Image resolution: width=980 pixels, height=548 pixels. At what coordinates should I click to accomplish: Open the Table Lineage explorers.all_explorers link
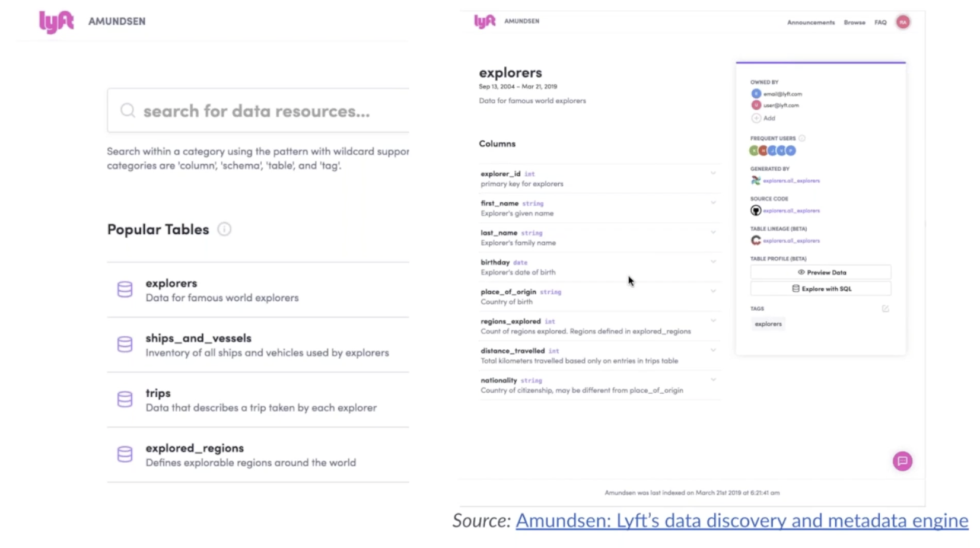click(791, 241)
